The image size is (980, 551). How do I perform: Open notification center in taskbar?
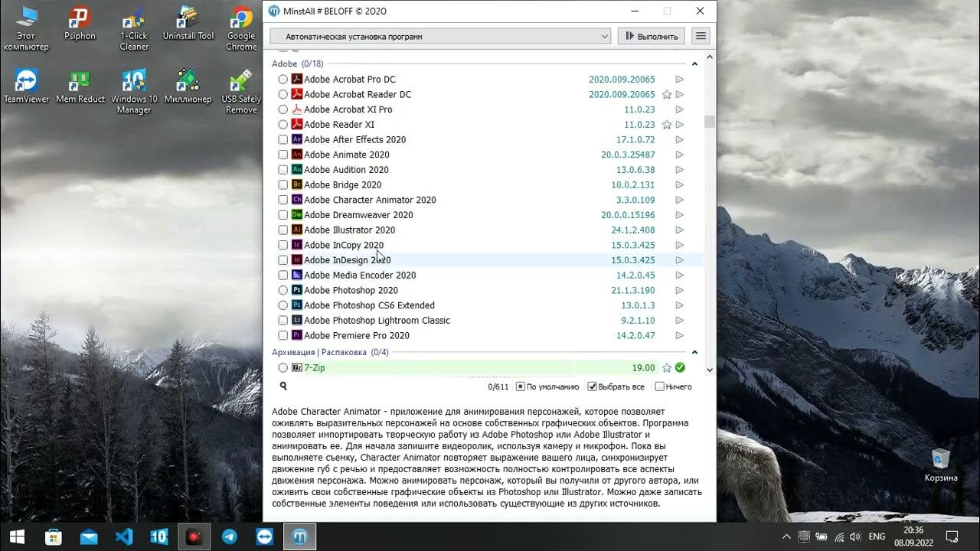coord(952,536)
